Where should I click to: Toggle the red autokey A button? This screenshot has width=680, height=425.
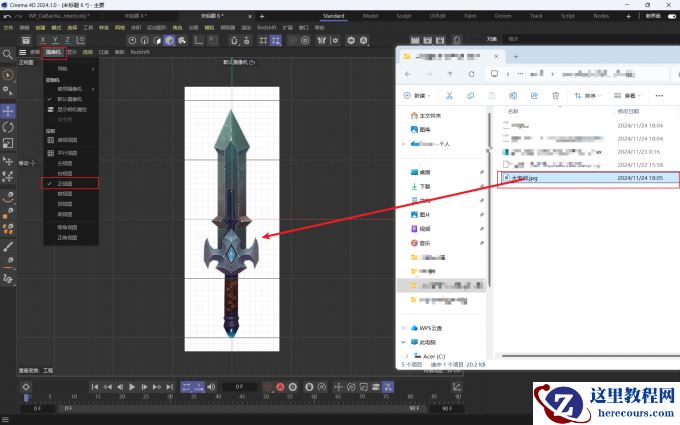point(280,387)
